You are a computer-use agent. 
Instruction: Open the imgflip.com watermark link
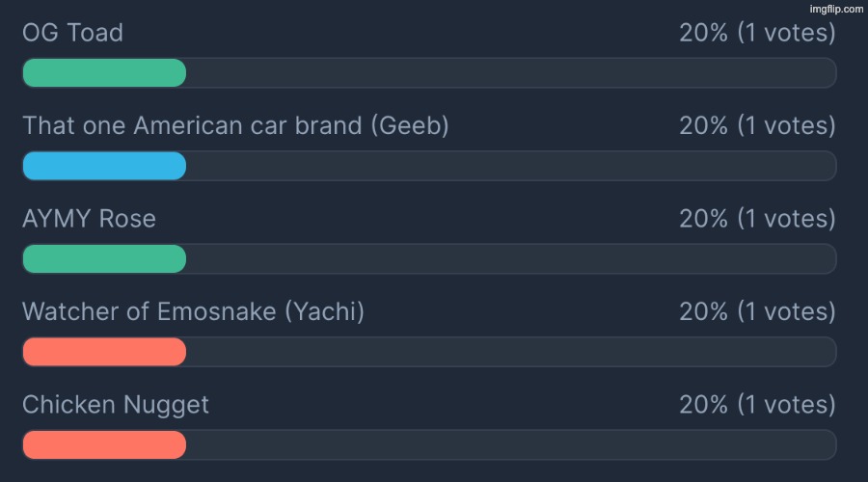[x=836, y=9]
